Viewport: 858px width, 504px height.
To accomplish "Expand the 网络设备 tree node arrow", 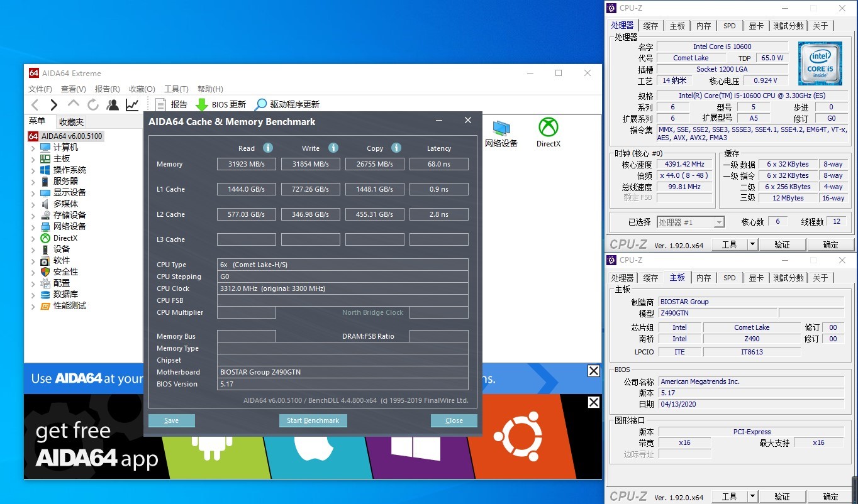I will (x=33, y=227).
